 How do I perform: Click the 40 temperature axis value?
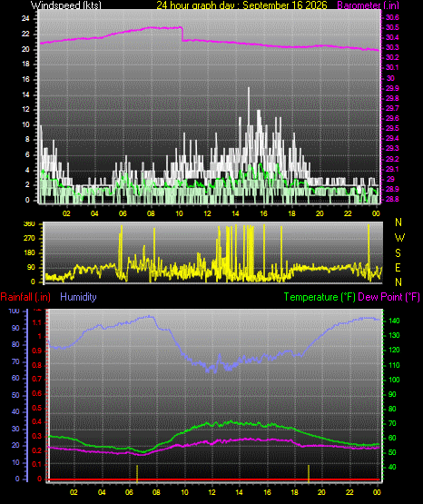click(392, 467)
